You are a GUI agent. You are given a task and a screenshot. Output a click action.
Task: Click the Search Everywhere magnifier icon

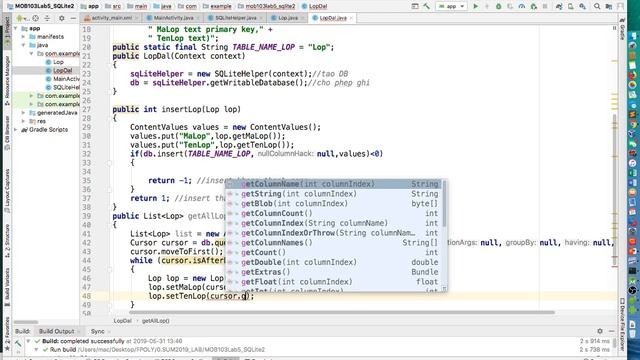pyautogui.click(x=597, y=6)
